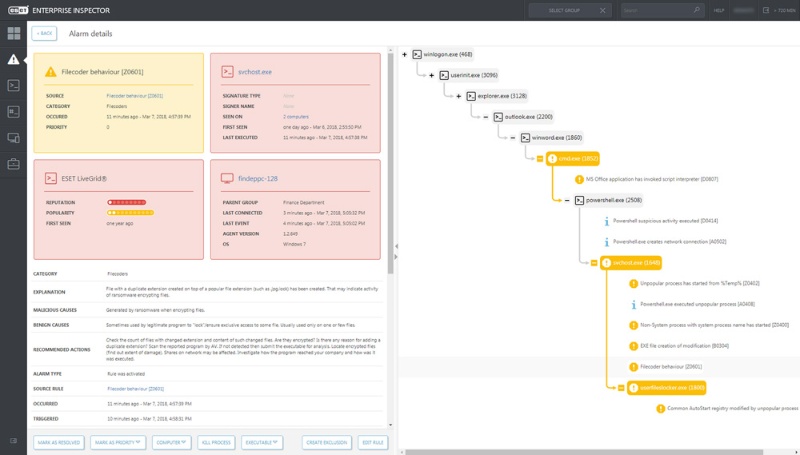The width and height of the screenshot is (800, 455).
Task: Expand the explorer.exe (3128) node
Action: click(x=458, y=96)
